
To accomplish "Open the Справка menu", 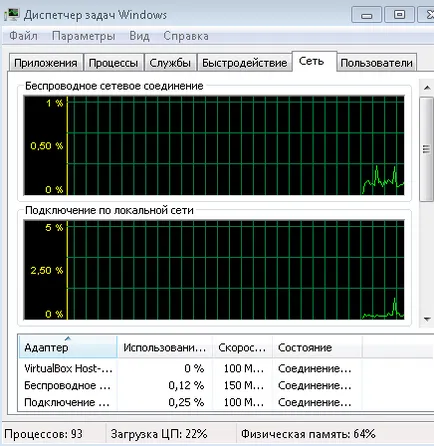I will (186, 36).
